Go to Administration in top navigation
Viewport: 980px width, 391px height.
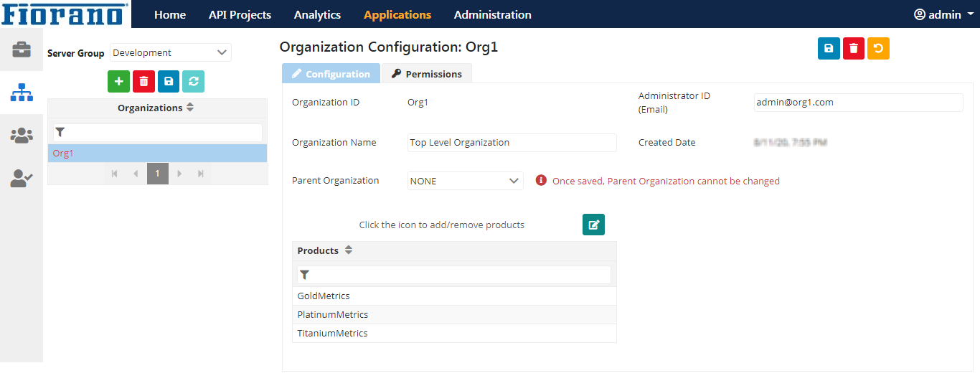pyautogui.click(x=492, y=14)
